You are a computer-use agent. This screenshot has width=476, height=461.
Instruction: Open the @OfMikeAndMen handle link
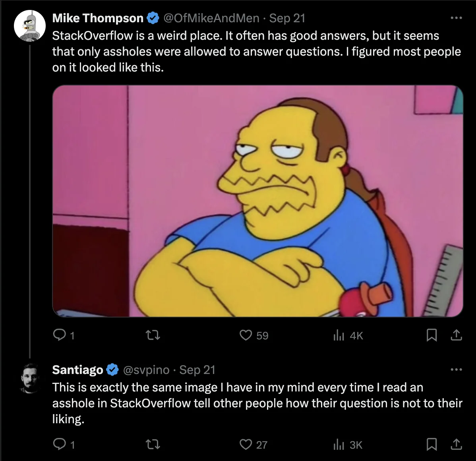tap(211, 18)
